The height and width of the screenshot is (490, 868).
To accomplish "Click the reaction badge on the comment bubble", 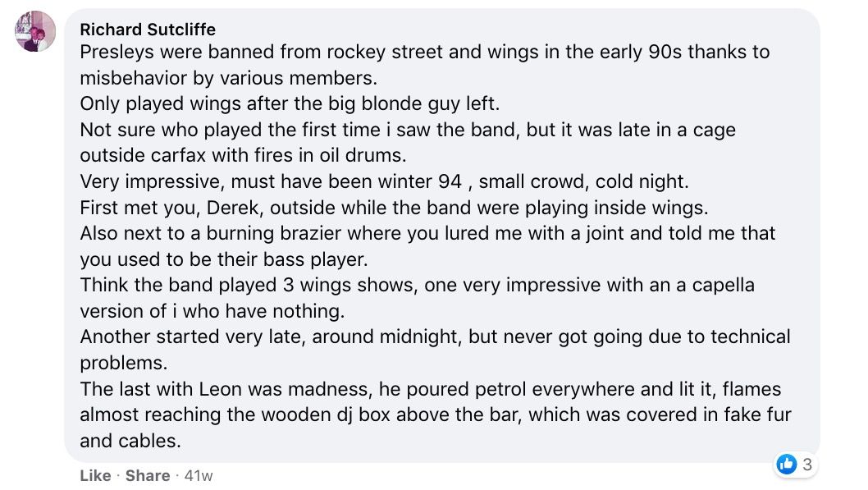I will pyautogui.click(x=795, y=465).
